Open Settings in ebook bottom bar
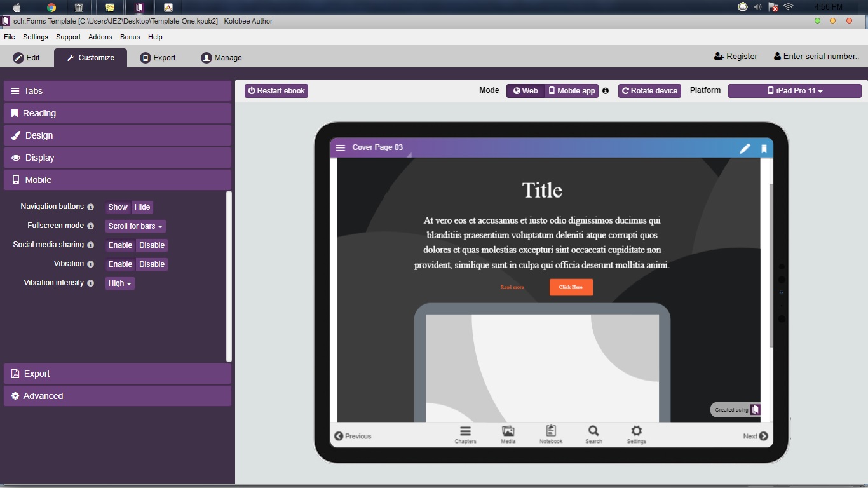The width and height of the screenshot is (868, 488). tap(636, 435)
